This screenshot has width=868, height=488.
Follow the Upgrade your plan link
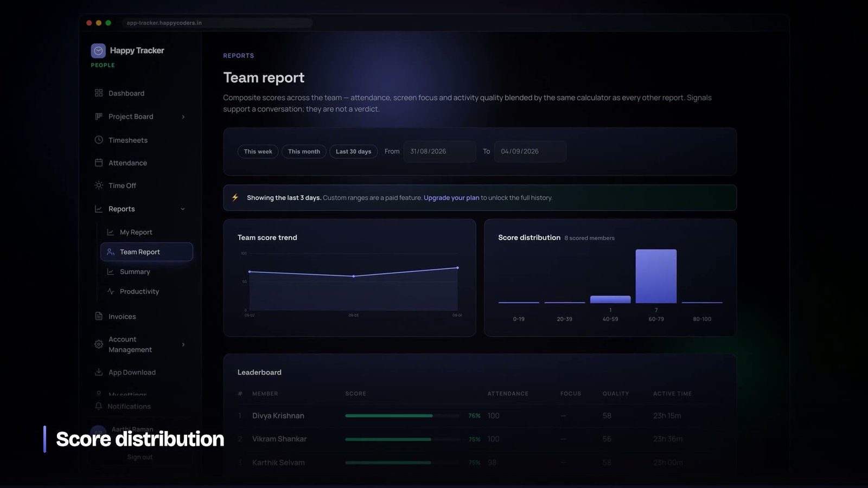click(x=451, y=198)
